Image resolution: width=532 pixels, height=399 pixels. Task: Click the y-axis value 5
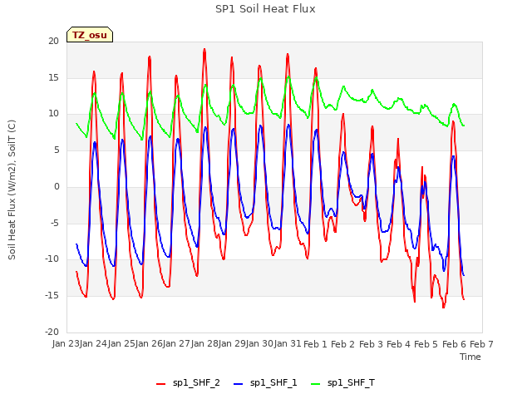tap(57, 150)
